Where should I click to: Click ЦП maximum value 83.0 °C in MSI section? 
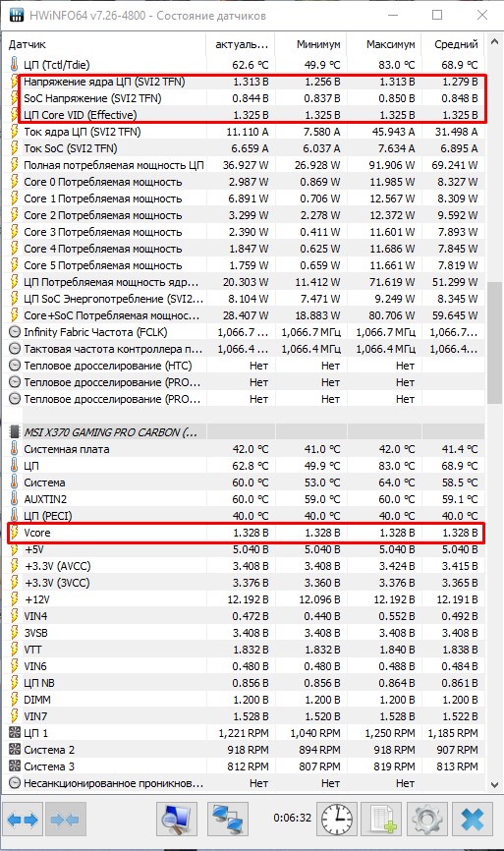pyautogui.click(x=397, y=466)
